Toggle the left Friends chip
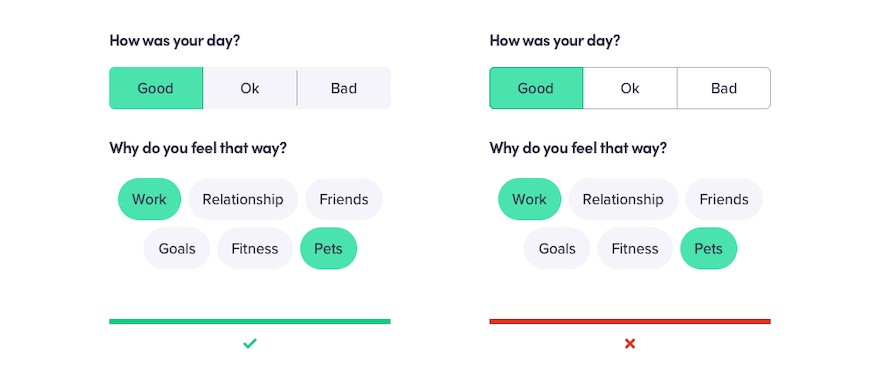Viewport: 880px width, 370px height. click(x=344, y=199)
